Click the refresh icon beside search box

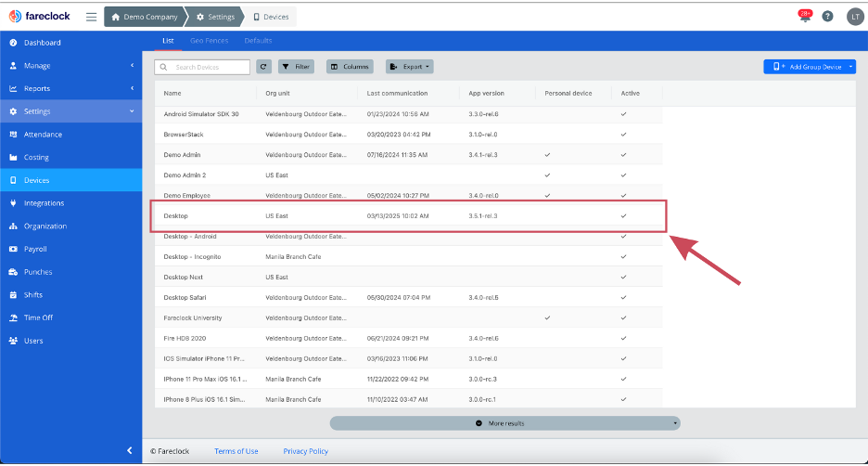[x=264, y=67]
